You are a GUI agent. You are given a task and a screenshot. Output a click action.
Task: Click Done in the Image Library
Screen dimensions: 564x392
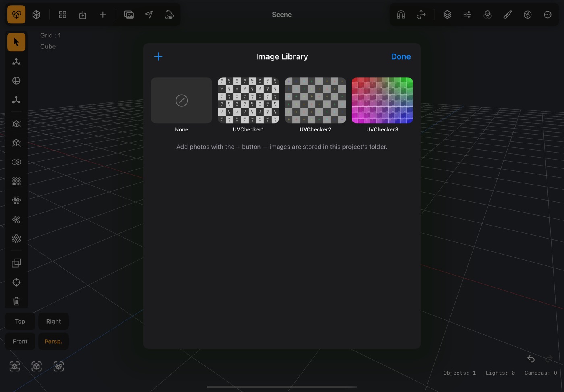(x=401, y=56)
